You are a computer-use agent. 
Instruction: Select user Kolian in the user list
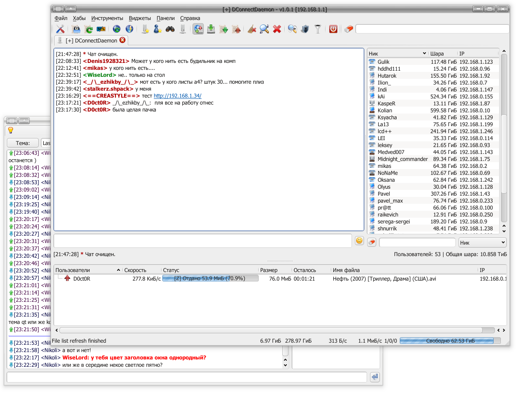point(433,110)
